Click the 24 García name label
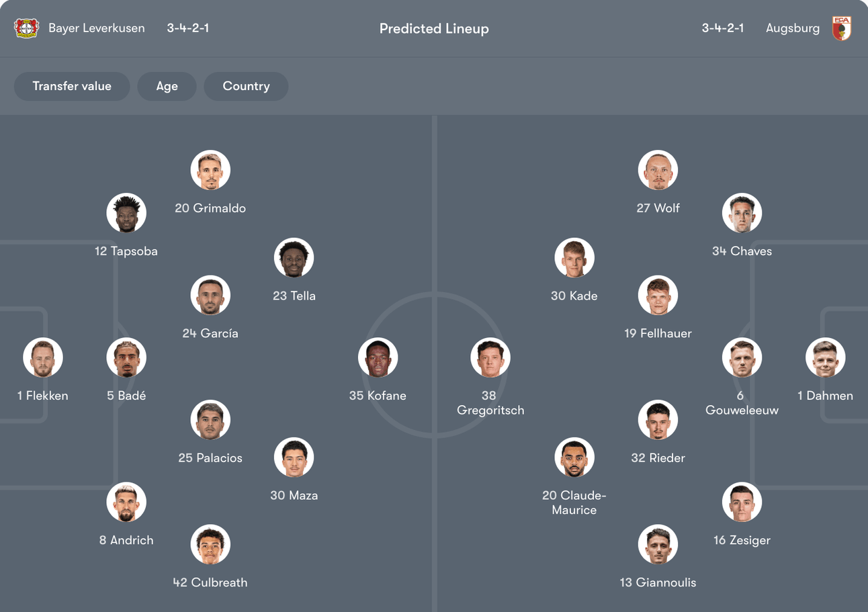Image resolution: width=868 pixels, height=612 pixels. (210, 333)
